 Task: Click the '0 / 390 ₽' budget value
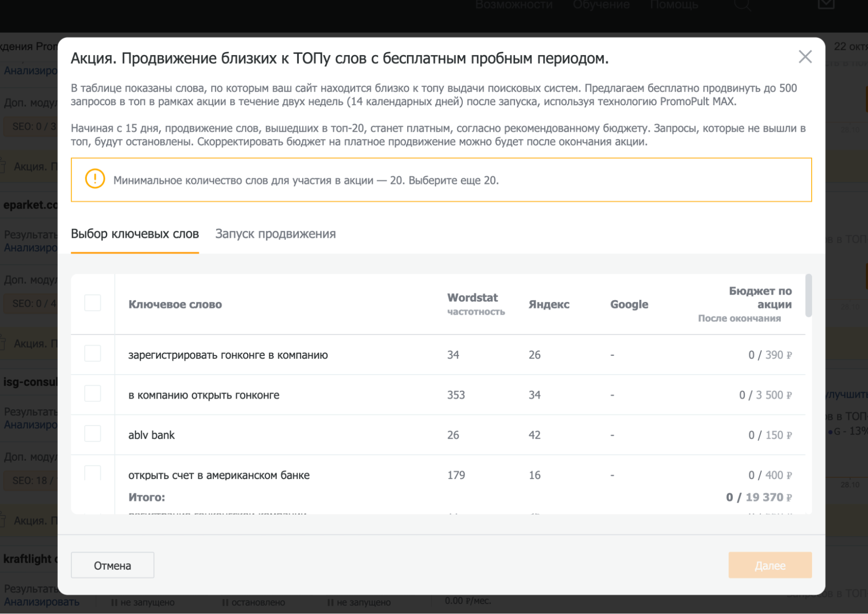770,355
